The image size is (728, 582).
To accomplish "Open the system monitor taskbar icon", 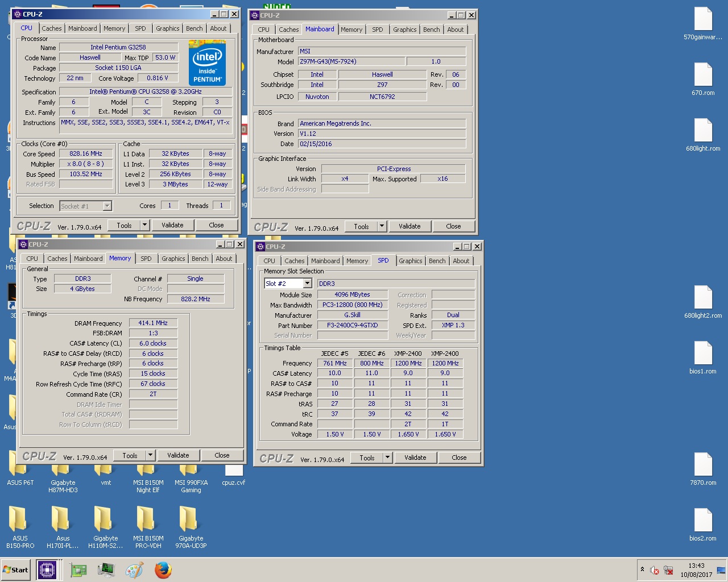I will pos(106,570).
